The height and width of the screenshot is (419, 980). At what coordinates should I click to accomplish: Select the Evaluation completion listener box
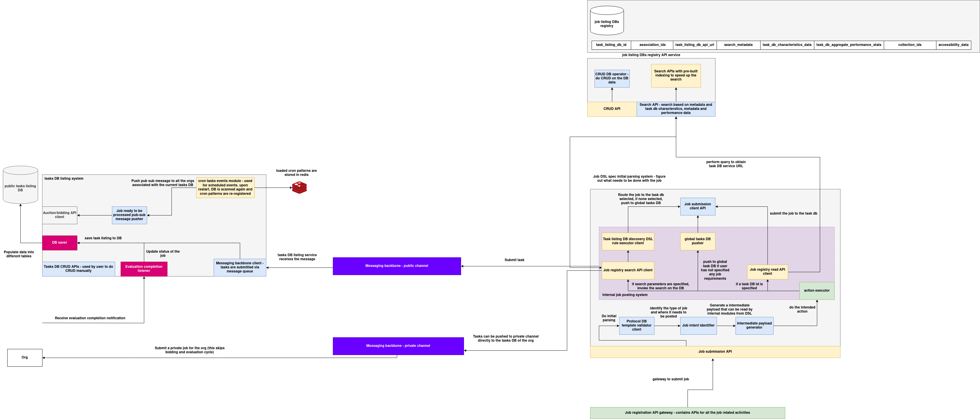click(x=144, y=269)
